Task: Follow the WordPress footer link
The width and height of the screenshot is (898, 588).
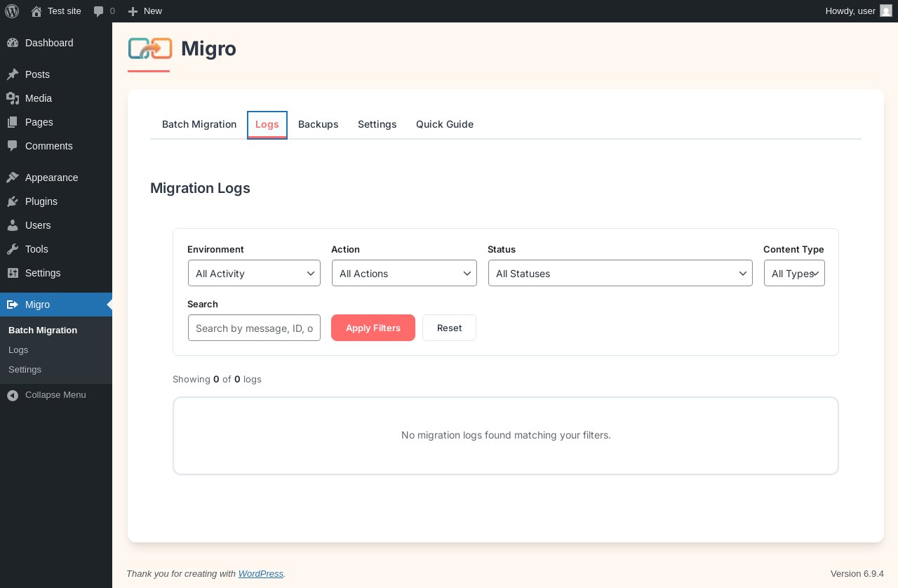Action: point(261,573)
